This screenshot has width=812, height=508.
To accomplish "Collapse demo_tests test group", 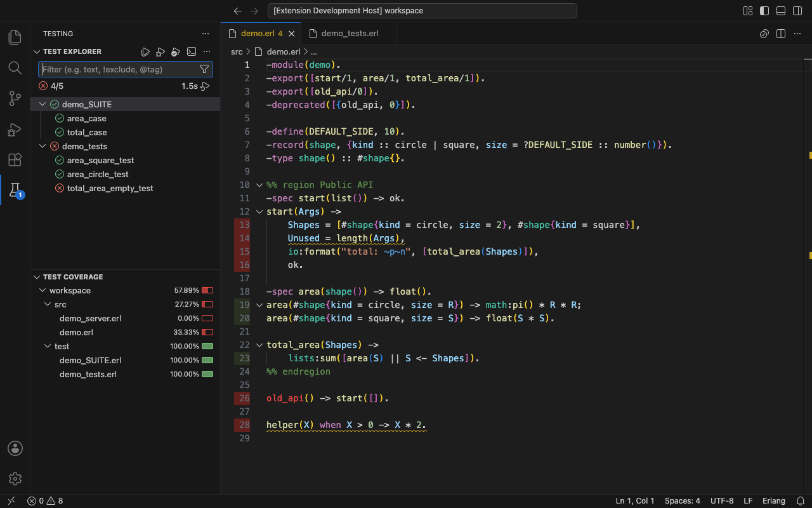I will click(x=43, y=146).
